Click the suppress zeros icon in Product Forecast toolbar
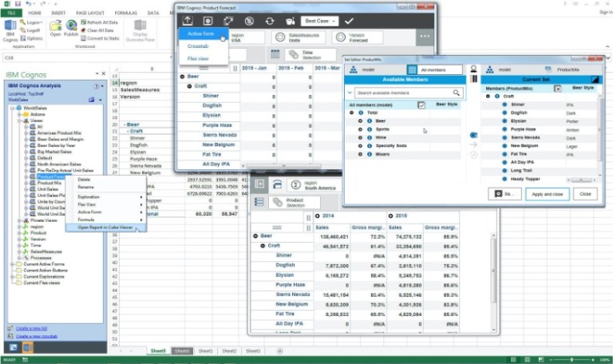Screen dimensions: 613x364 coord(249,21)
